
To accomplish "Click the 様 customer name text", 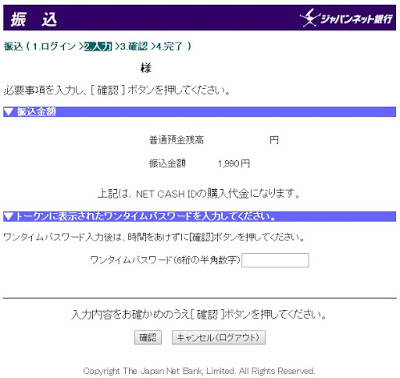I will (x=146, y=68).
